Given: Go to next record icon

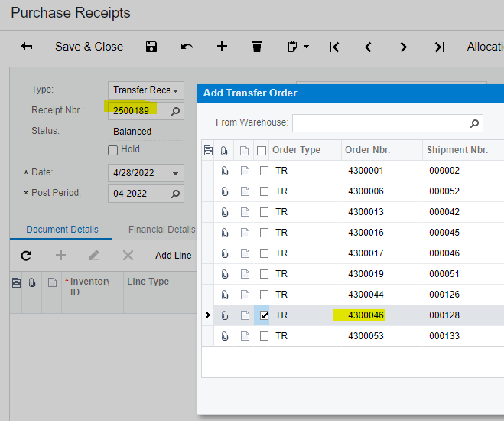Looking at the screenshot, I should coord(403,47).
